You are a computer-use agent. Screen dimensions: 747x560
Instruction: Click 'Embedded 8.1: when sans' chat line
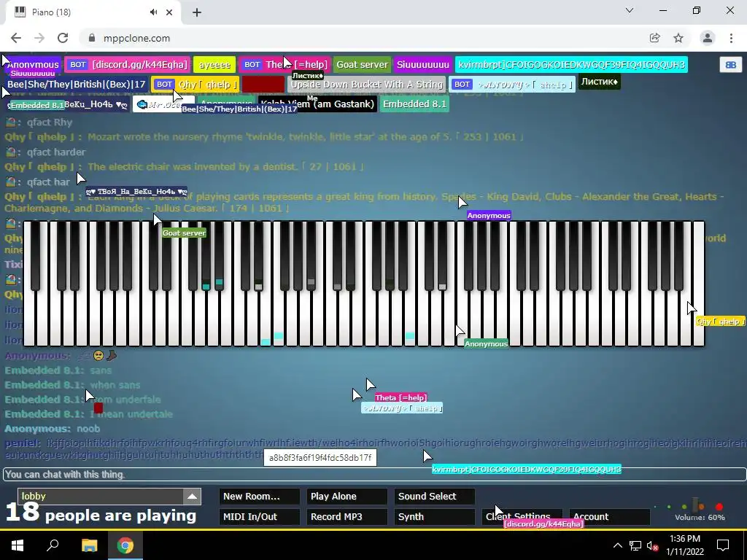coord(72,385)
